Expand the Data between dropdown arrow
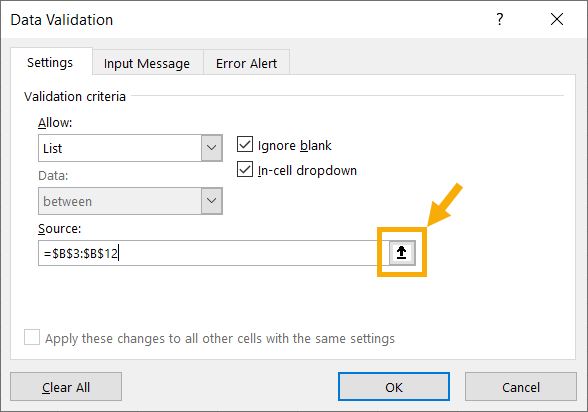 coord(212,201)
